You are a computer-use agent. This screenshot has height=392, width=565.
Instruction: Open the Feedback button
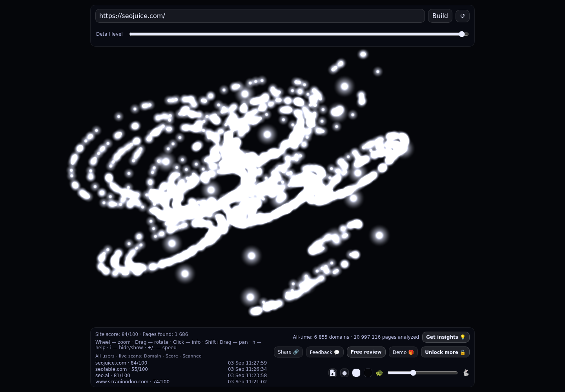(x=324, y=352)
